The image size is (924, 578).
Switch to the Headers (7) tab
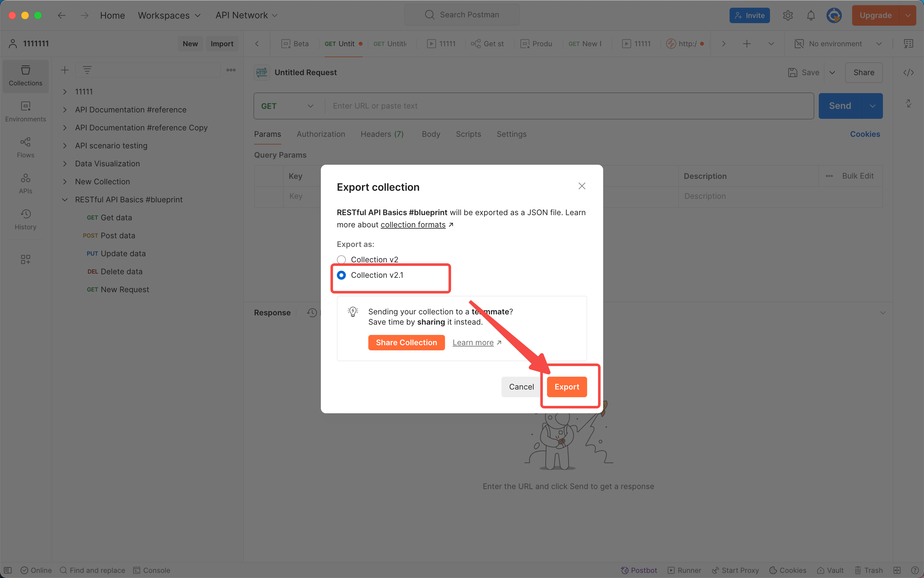pyautogui.click(x=382, y=134)
